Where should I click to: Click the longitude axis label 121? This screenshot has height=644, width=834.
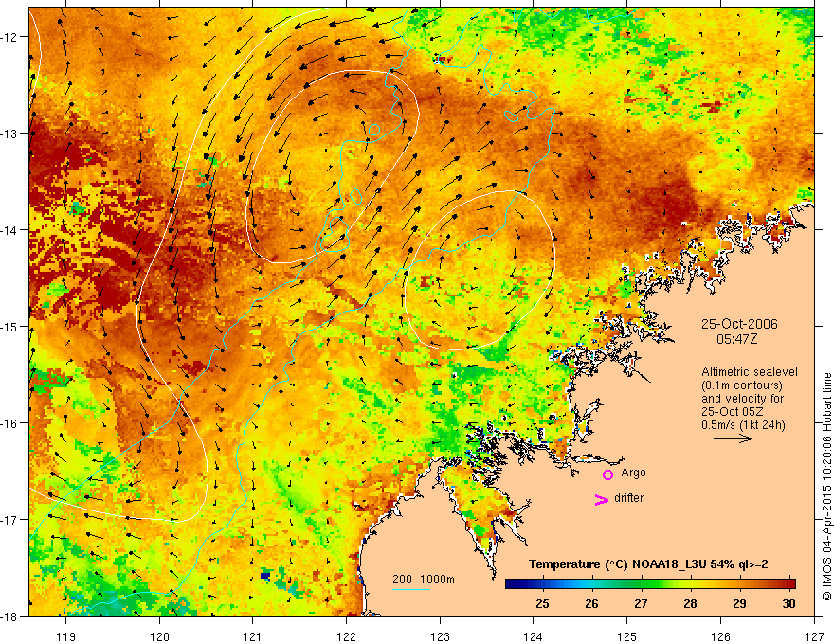(x=253, y=636)
